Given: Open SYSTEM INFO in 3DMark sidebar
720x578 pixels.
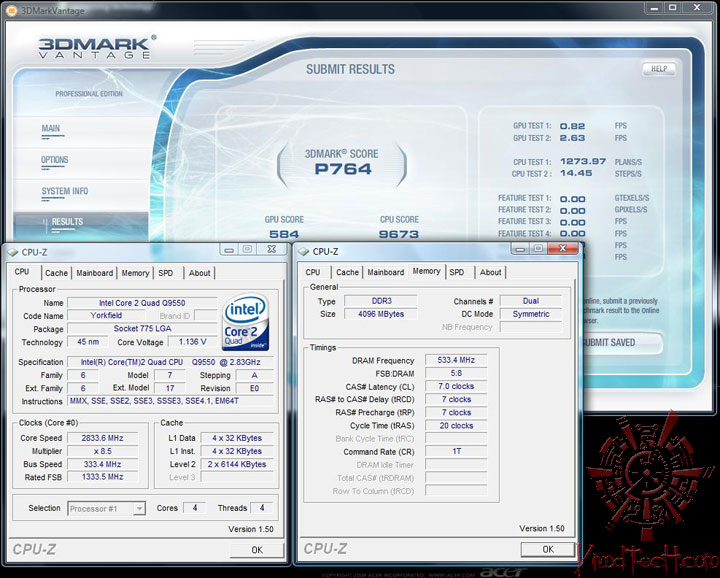Looking at the screenshot, I should click(x=64, y=191).
